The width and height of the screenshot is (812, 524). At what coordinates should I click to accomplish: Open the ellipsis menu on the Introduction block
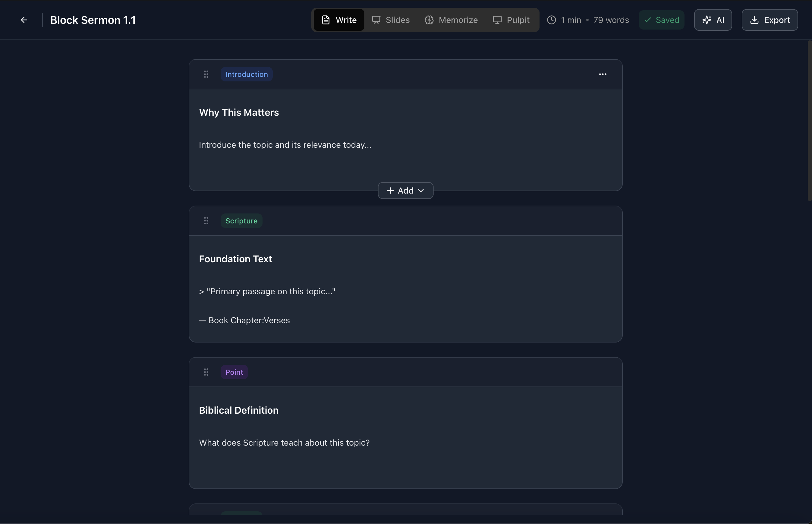(x=603, y=74)
